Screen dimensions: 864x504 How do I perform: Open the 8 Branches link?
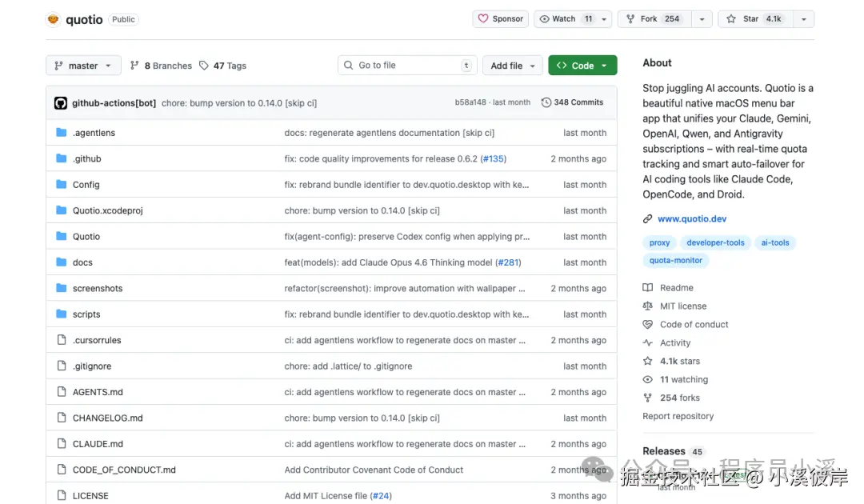(x=161, y=66)
